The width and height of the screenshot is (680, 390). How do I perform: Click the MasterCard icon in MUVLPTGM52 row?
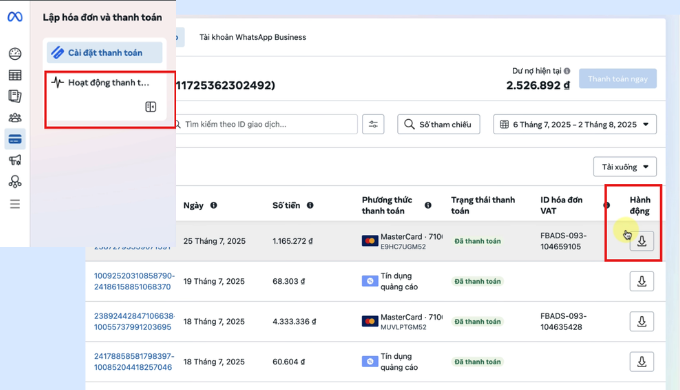pos(370,321)
